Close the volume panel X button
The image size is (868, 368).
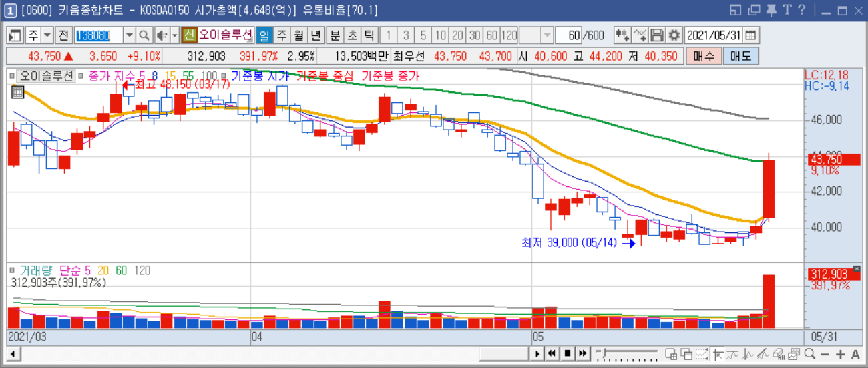pyautogui.click(x=857, y=269)
